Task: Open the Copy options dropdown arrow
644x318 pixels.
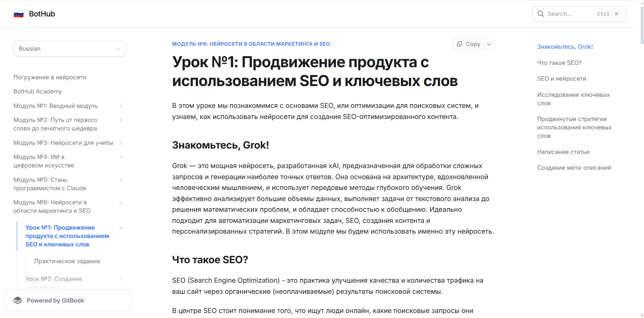Action: (x=489, y=44)
